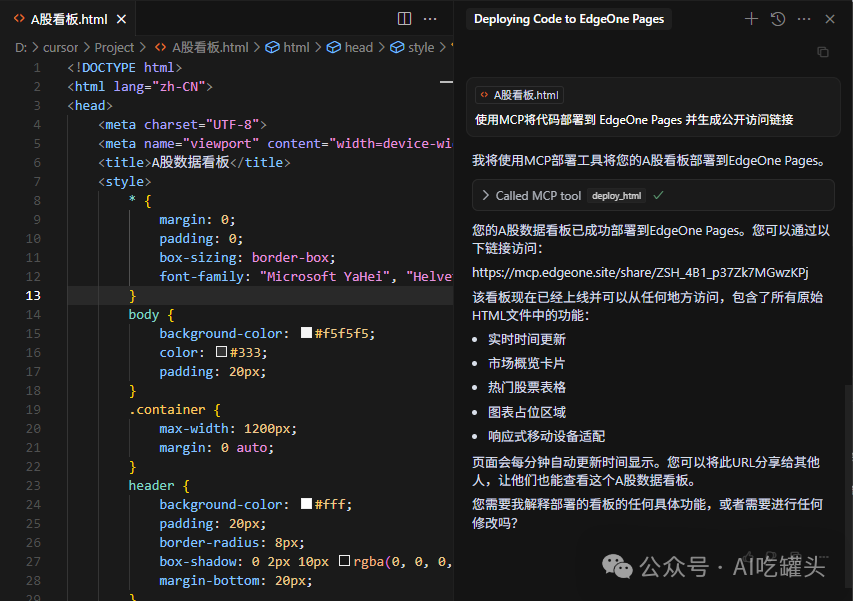Screen dimensions: 853x601
Task: Copy the message with copy icon
Action: (x=823, y=52)
